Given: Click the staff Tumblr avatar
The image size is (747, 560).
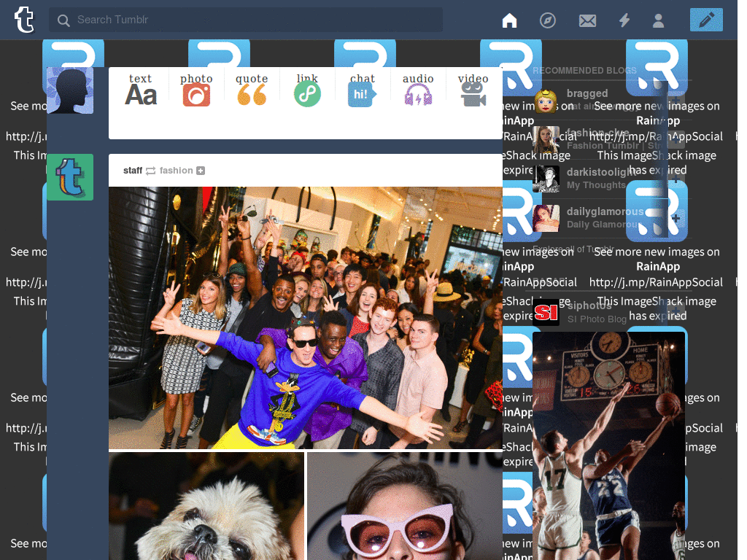Looking at the screenshot, I should point(70,177).
